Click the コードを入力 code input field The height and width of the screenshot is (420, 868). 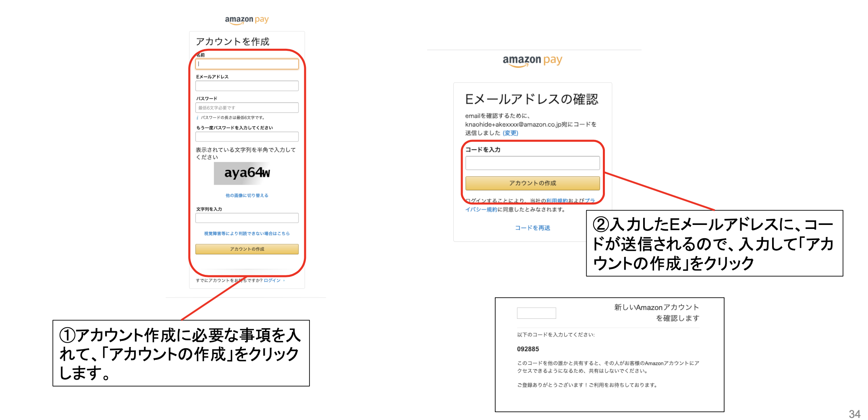(x=532, y=163)
